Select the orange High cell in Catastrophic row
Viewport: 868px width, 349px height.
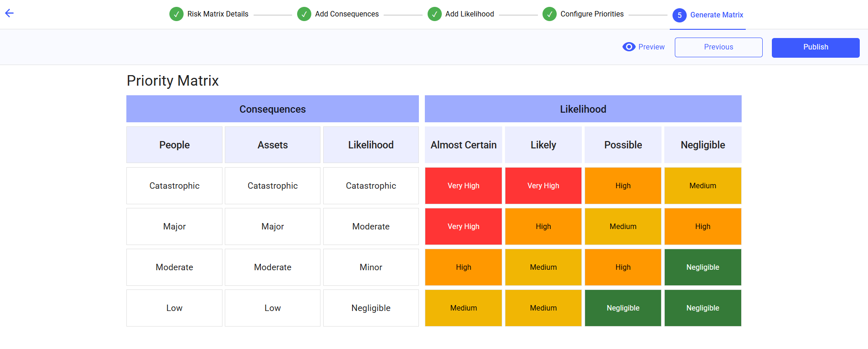(x=623, y=185)
